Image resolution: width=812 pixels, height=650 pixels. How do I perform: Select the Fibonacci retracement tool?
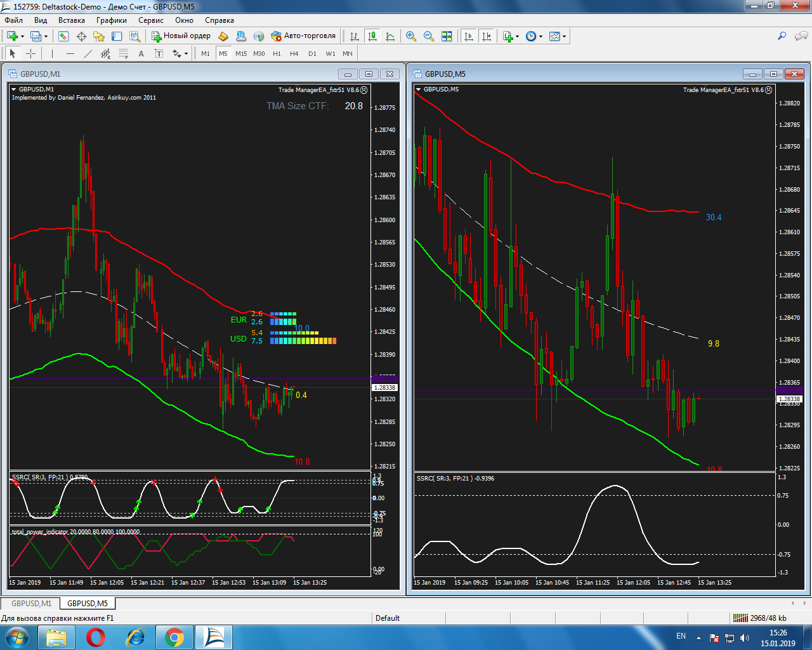coord(124,53)
